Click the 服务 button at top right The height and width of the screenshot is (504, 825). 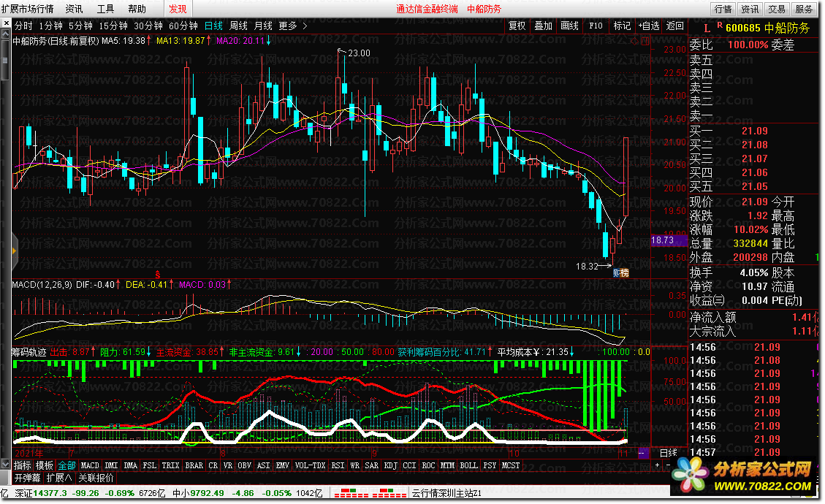(804, 9)
